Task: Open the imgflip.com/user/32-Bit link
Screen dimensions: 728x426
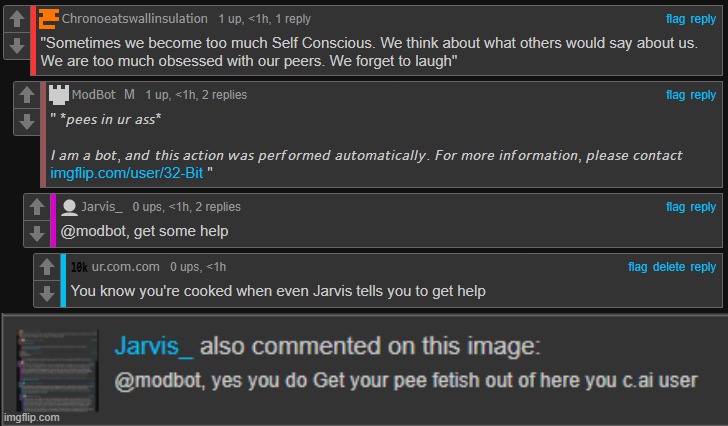Action: coord(127,173)
